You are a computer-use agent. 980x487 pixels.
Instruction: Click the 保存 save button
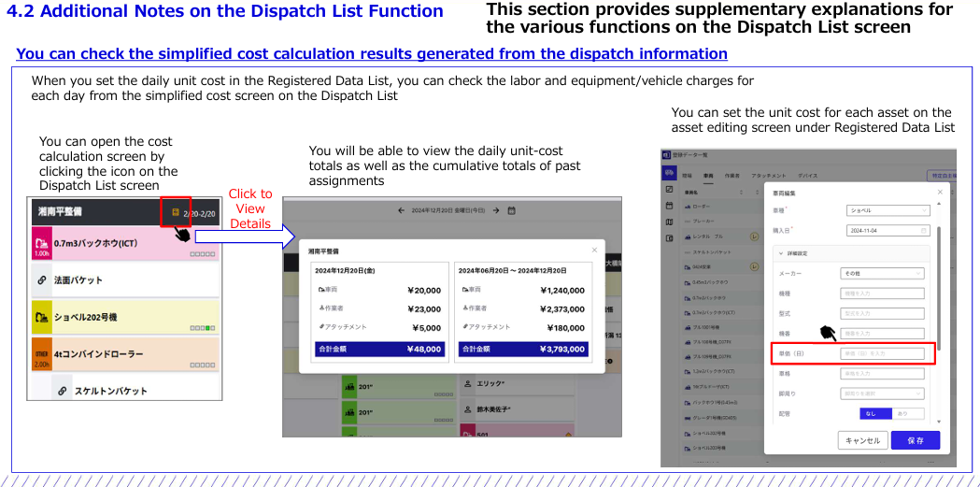(x=916, y=440)
